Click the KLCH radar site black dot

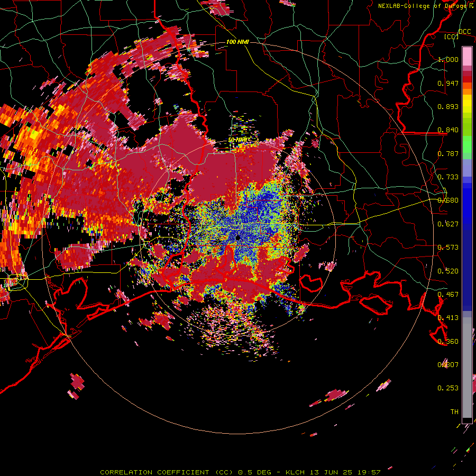point(238,237)
